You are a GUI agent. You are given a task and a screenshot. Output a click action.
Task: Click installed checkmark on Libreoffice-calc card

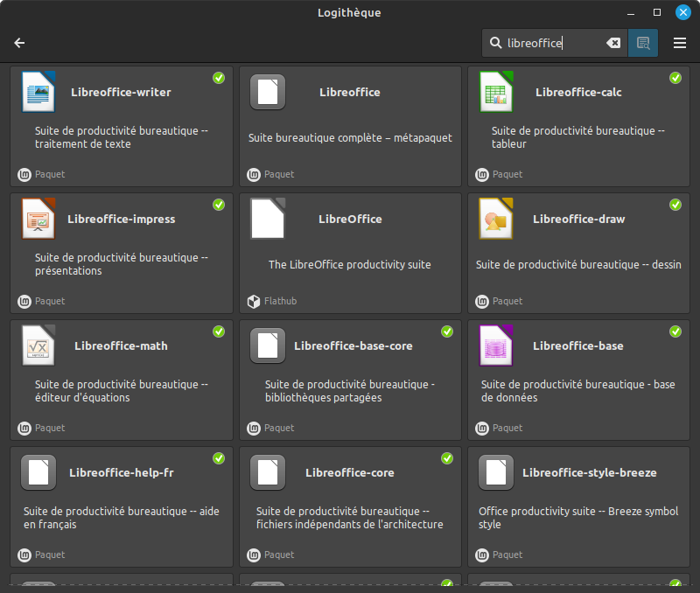pos(675,78)
